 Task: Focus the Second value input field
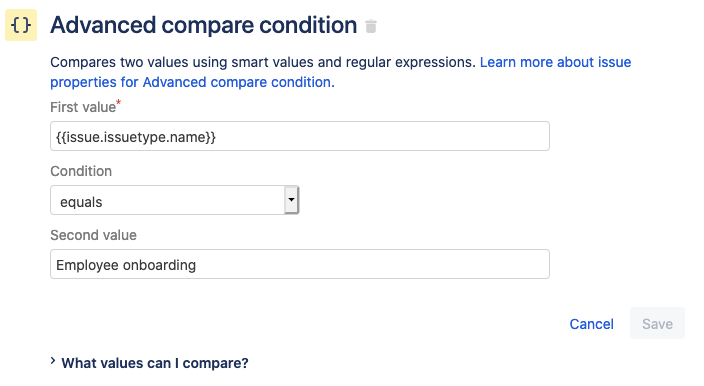click(x=300, y=264)
